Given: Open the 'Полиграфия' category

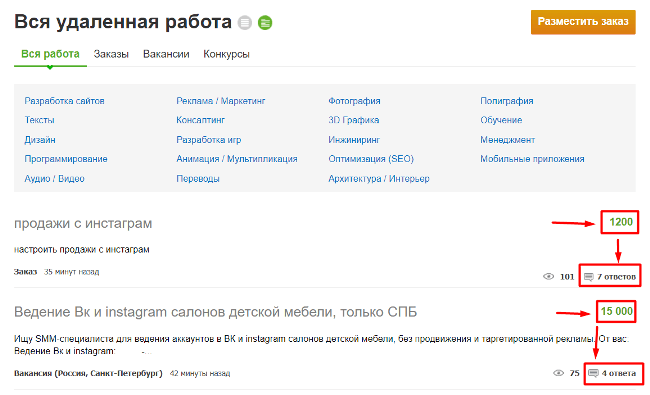Looking at the screenshot, I should pyautogui.click(x=507, y=101).
